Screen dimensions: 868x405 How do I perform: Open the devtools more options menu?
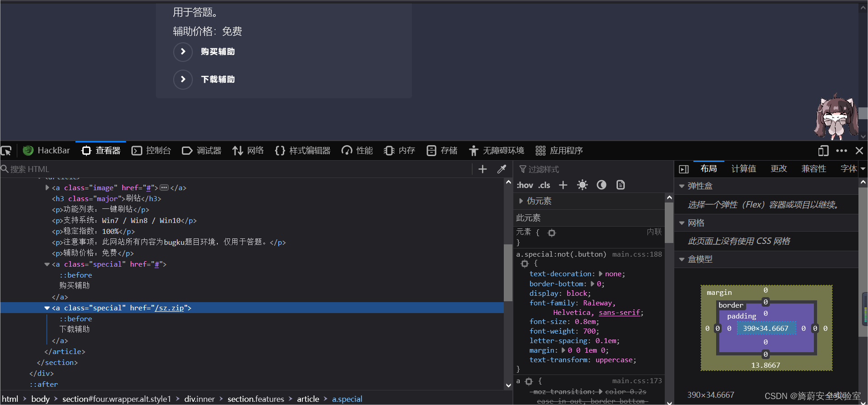point(842,151)
